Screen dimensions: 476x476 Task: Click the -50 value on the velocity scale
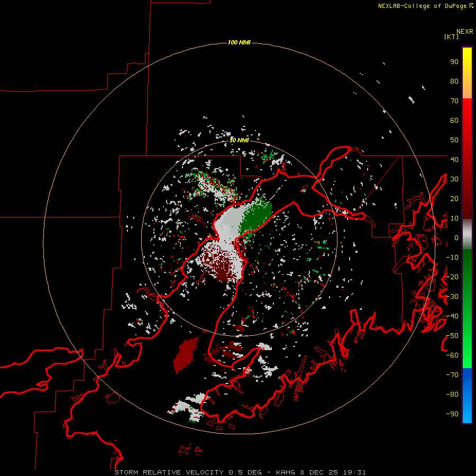(452, 336)
